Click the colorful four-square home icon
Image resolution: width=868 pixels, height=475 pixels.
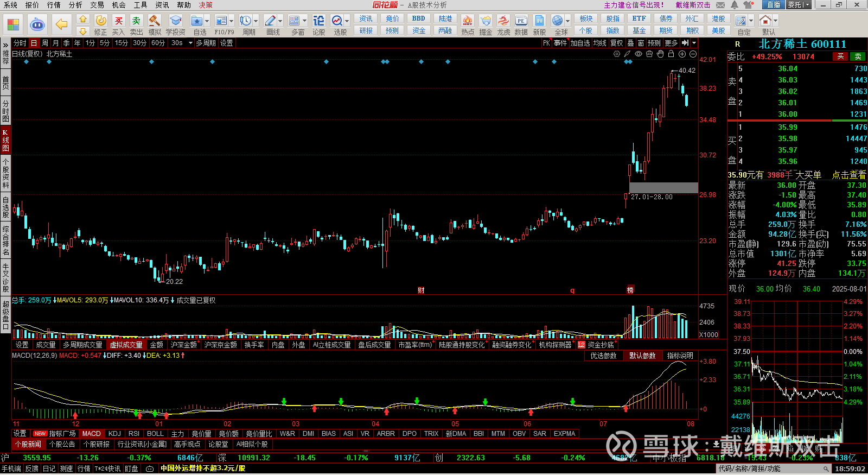(13, 24)
